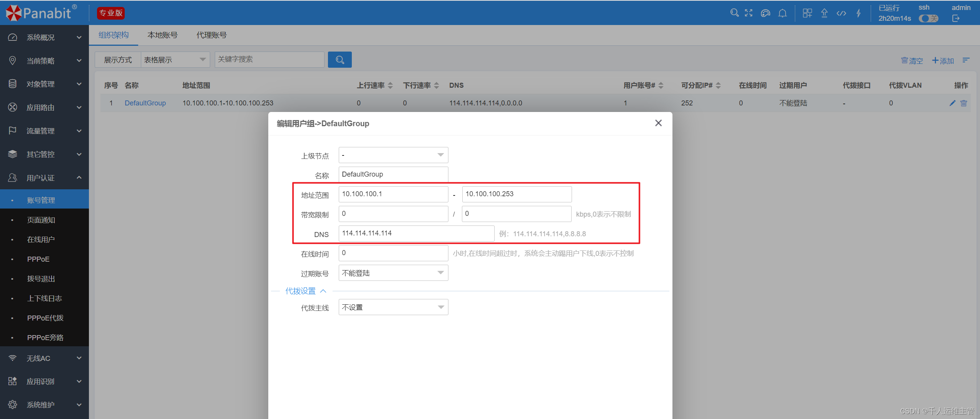Click the uptime 2h20m14s text

click(895, 18)
